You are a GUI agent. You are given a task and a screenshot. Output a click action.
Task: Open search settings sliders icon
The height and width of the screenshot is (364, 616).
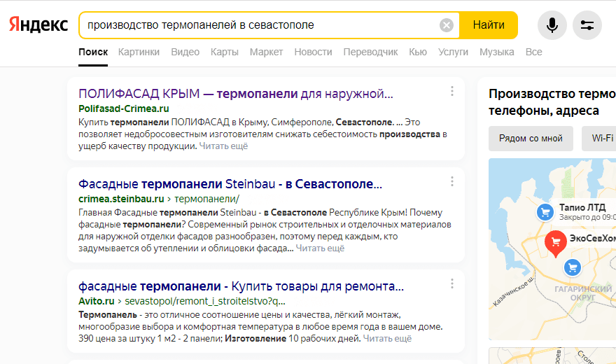tap(587, 26)
